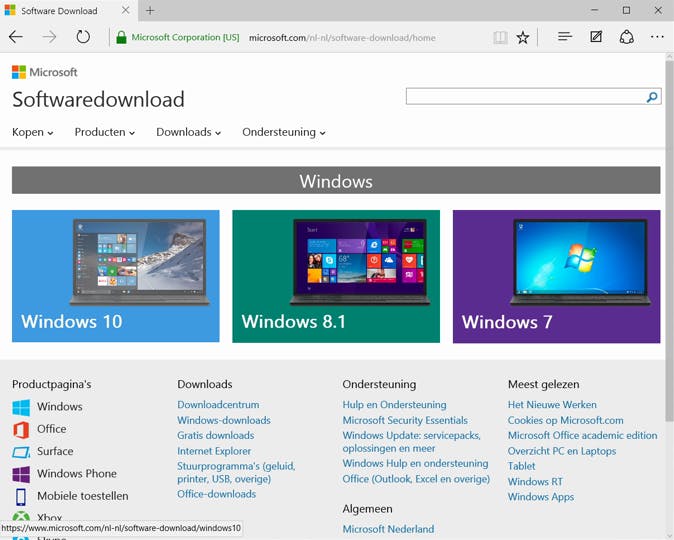Open the Office-downloads link
The height and width of the screenshot is (540, 674).
click(217, 494)
